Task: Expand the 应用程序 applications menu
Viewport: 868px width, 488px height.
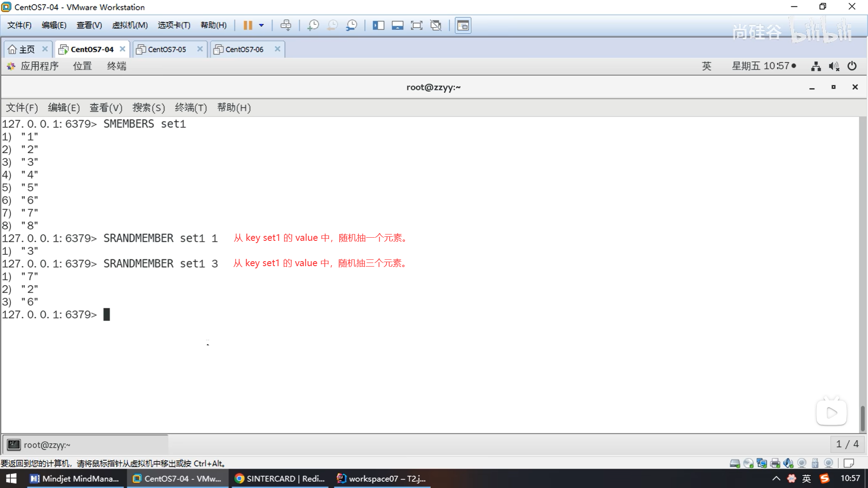Action: 39,66
